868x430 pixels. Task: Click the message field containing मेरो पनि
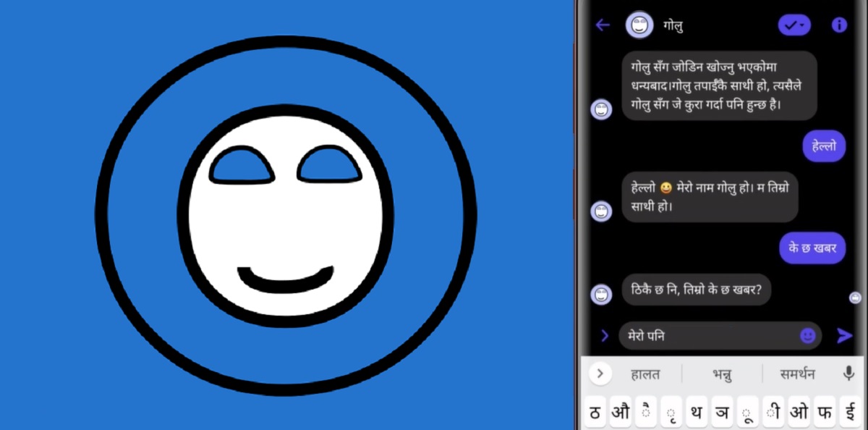pos(720,336)
